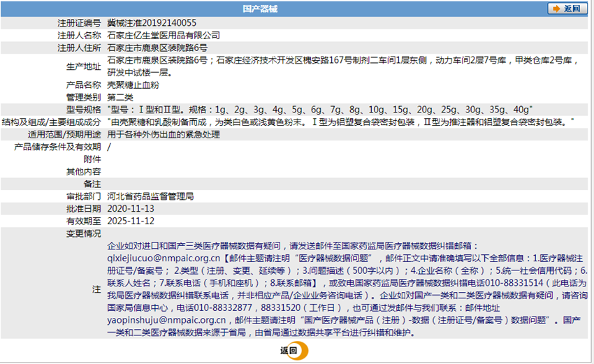Click the 结构及组成/主要组成成分 label
This screenshot has width=594, height=364.
[52, 122]
